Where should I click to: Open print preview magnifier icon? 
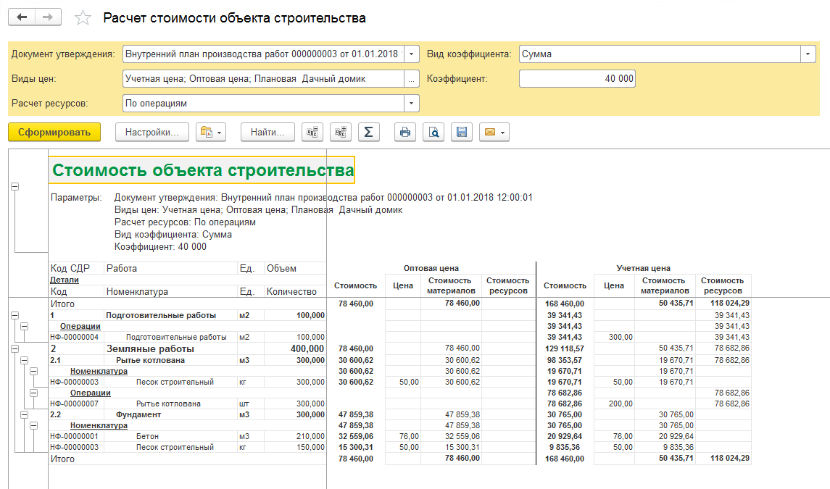434,132
